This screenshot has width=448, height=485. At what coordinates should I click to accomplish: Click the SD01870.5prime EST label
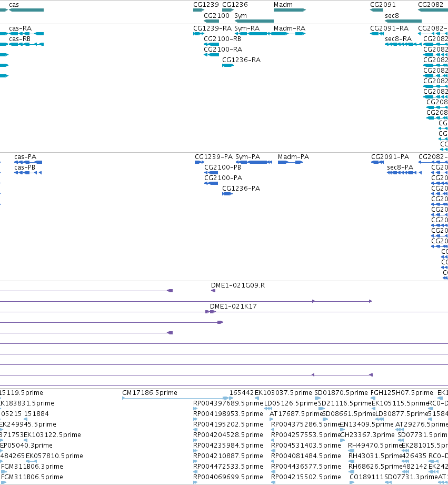pos(341,393)
